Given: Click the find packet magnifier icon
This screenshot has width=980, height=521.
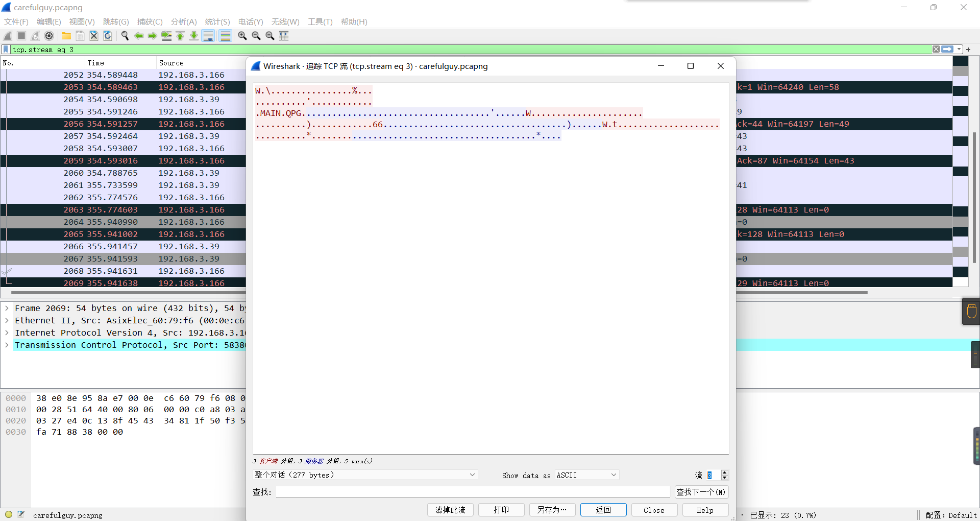Looking at the screenshot, I should pyautogui.click(x=125, y=36).
